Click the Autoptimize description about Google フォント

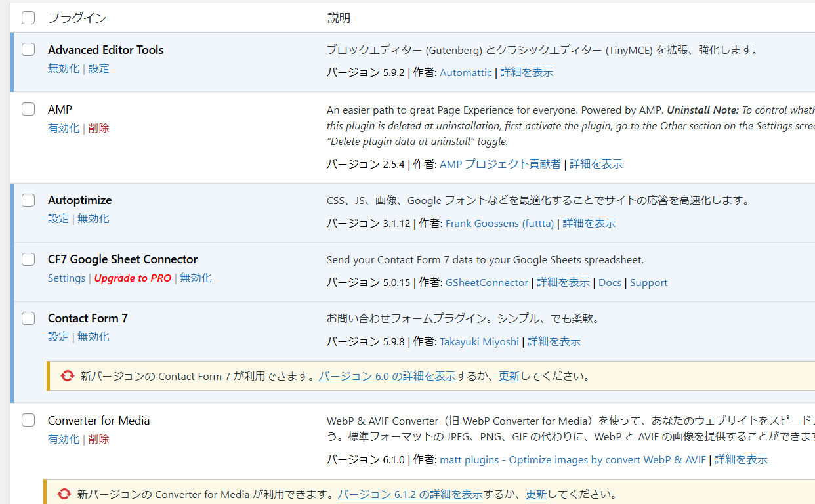(x=538, y=200)
